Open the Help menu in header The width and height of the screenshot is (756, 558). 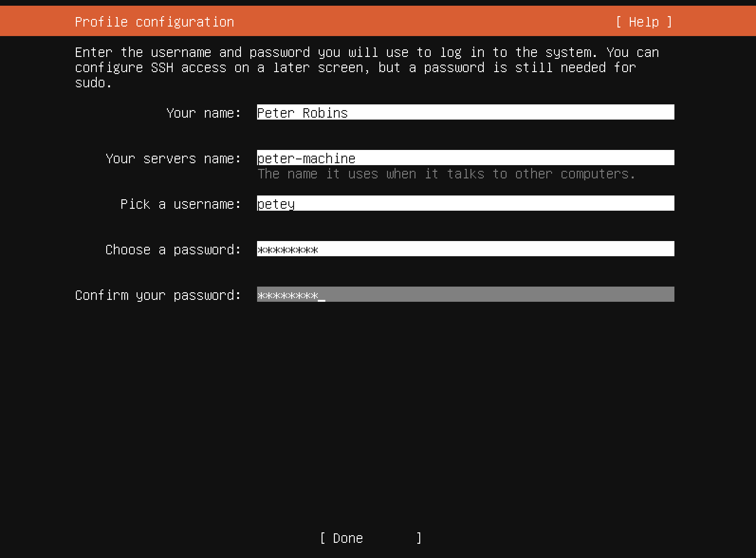point(644,22)
